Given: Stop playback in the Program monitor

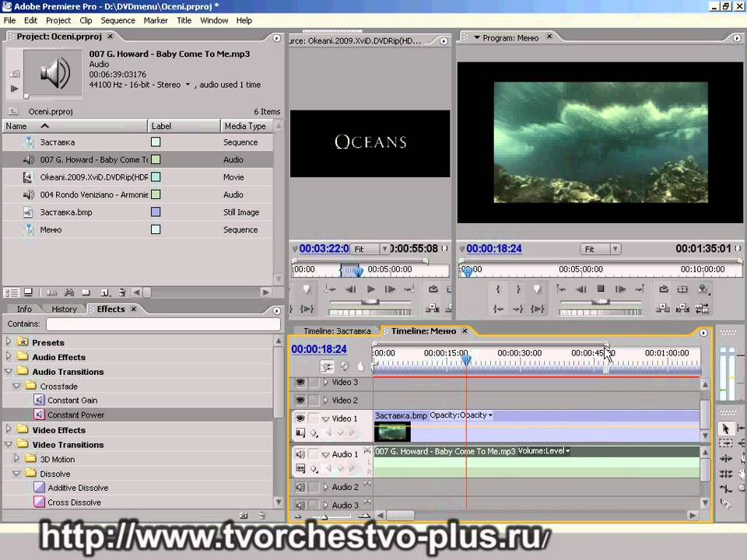Looking at the screenshot, I should click(601, 289).
